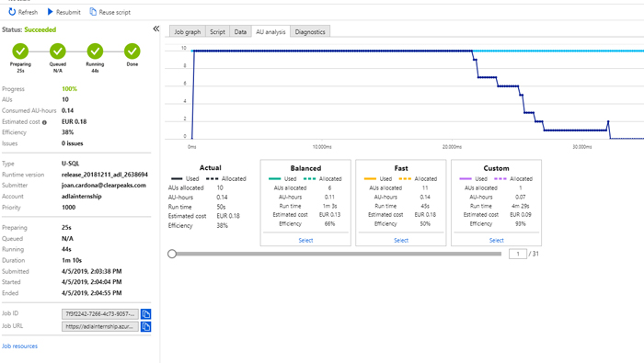Click the Preparing stage checkmark
The height and width of the screenshot is (363, 644).
pos(20,51)
